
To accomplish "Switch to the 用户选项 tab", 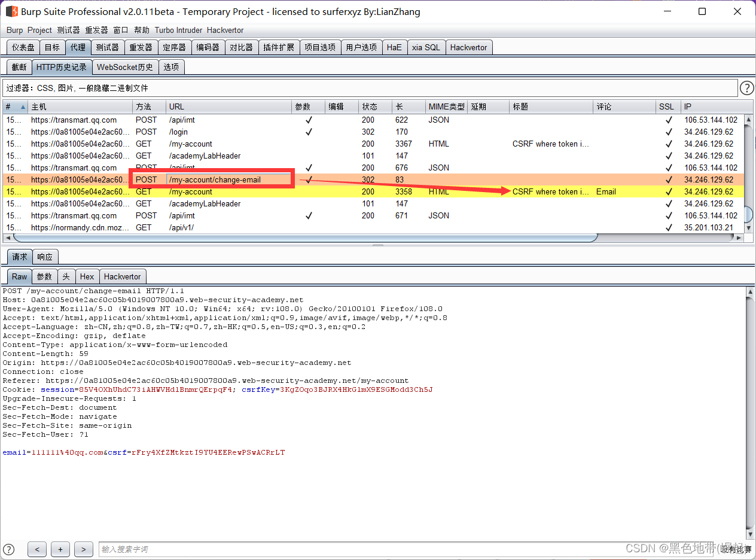I will pos(361,47).
